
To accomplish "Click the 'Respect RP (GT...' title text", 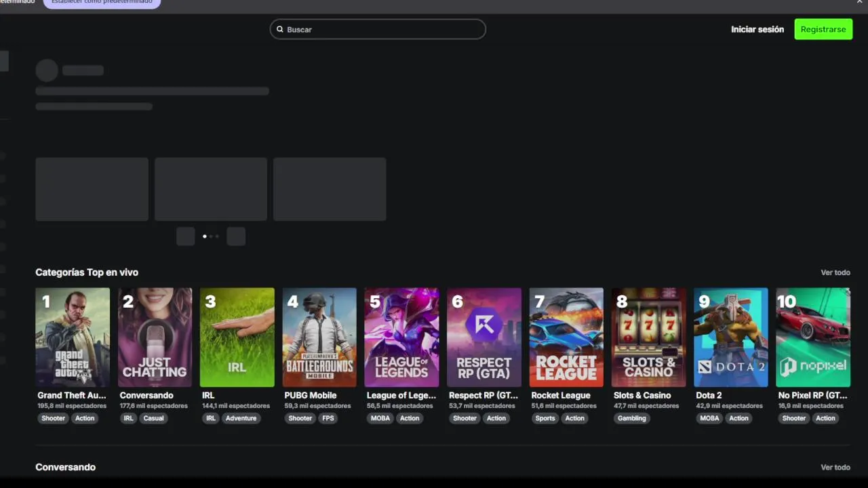I will coord(484,396).
